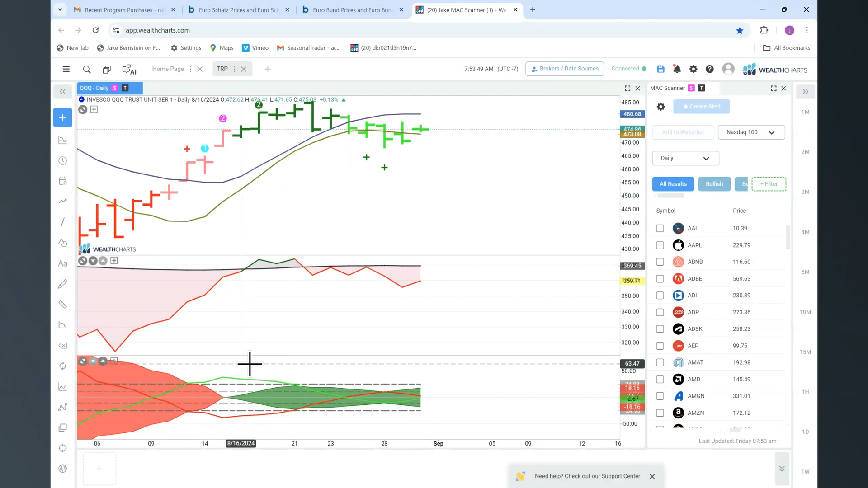Open the browser tab search dropdown
Image resolution: width=868 pixels, height=488 pixels.
click(60, 9)
